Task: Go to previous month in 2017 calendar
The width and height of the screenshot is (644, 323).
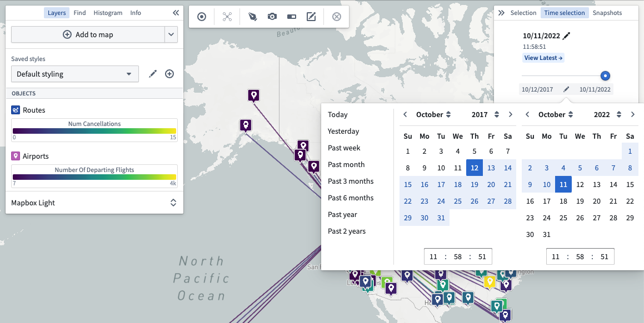Action: coord(405,114)
